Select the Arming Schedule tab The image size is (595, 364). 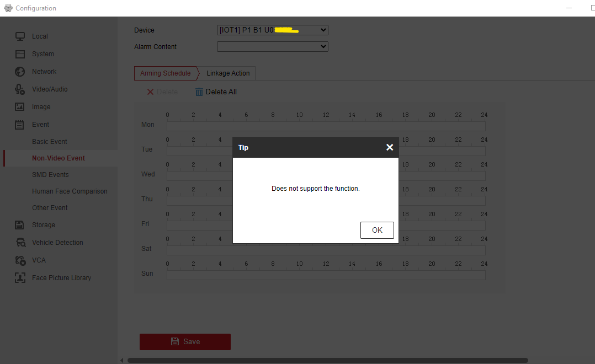[165, 73]
